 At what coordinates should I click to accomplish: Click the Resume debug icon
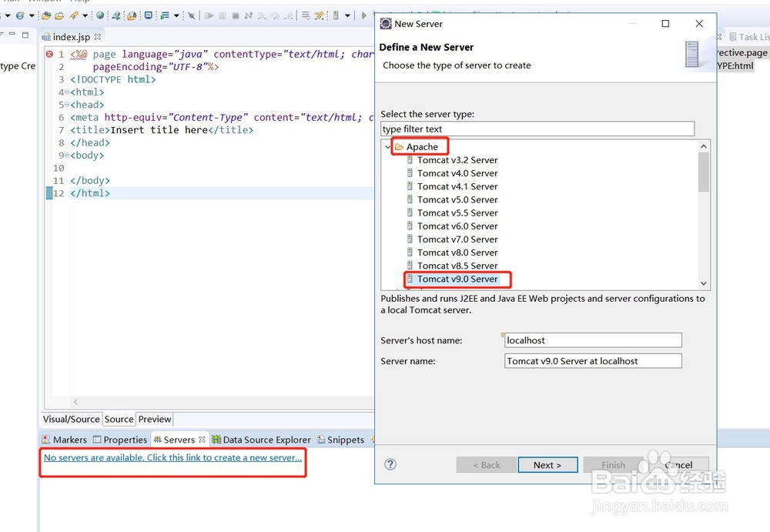209,15
